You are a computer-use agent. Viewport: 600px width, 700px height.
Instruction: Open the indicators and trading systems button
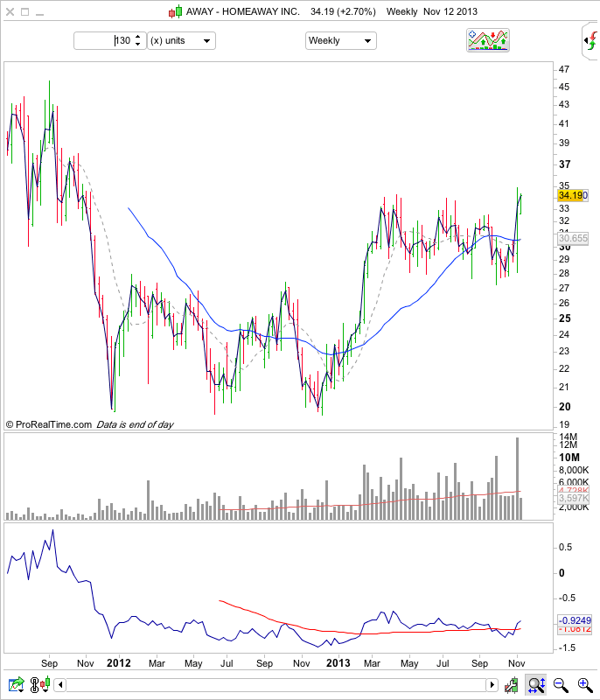tap(487, 40)
